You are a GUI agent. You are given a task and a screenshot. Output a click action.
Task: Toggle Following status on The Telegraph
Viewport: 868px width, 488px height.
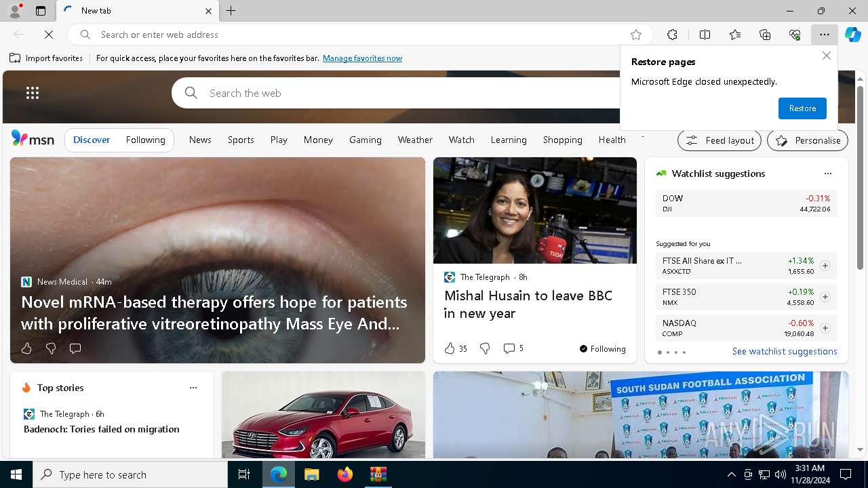(x=603, y=349)
